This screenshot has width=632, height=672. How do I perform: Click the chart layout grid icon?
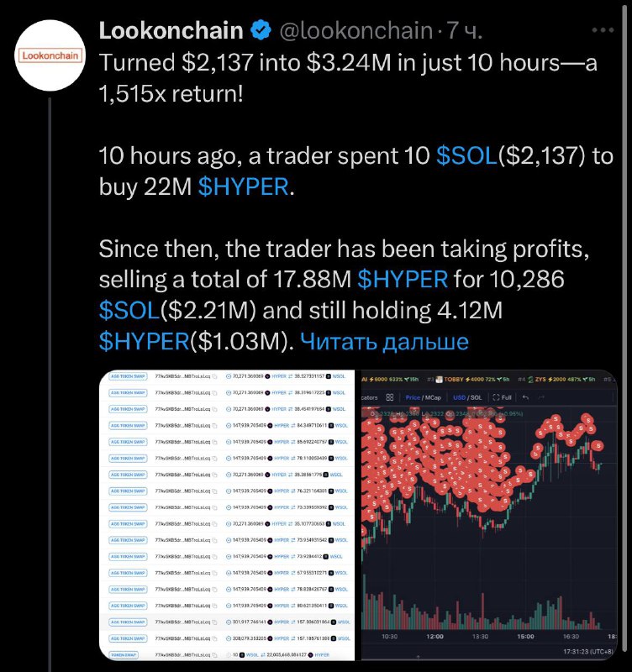(390, 397)
